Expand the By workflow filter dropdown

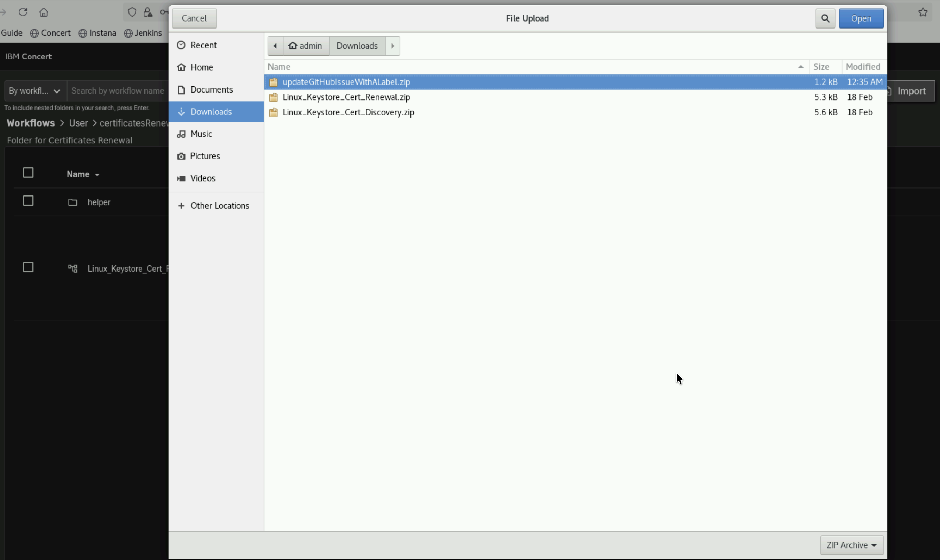(x=35, y=91)
